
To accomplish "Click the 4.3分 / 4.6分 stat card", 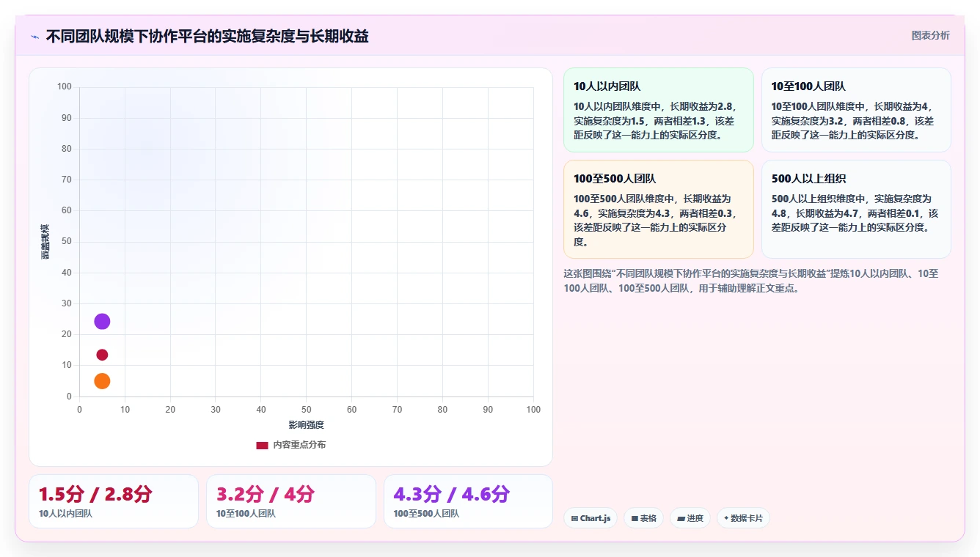I will (x=468, y=501).
